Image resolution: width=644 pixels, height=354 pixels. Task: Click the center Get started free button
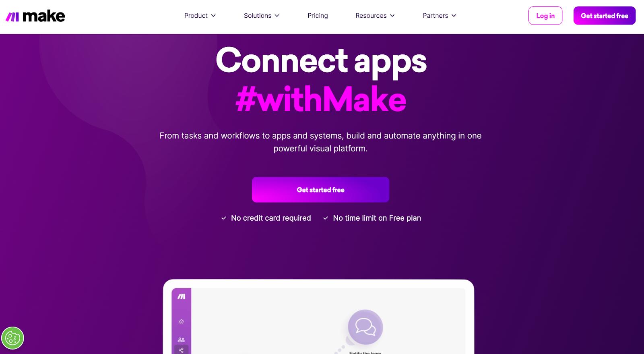coord(320,190)
